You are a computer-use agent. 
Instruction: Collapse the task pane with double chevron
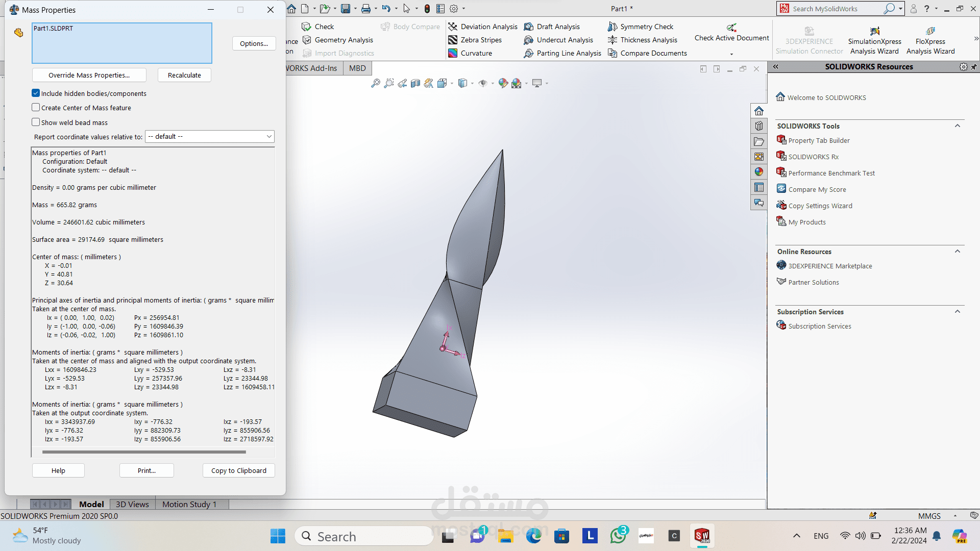coord(776,67)
